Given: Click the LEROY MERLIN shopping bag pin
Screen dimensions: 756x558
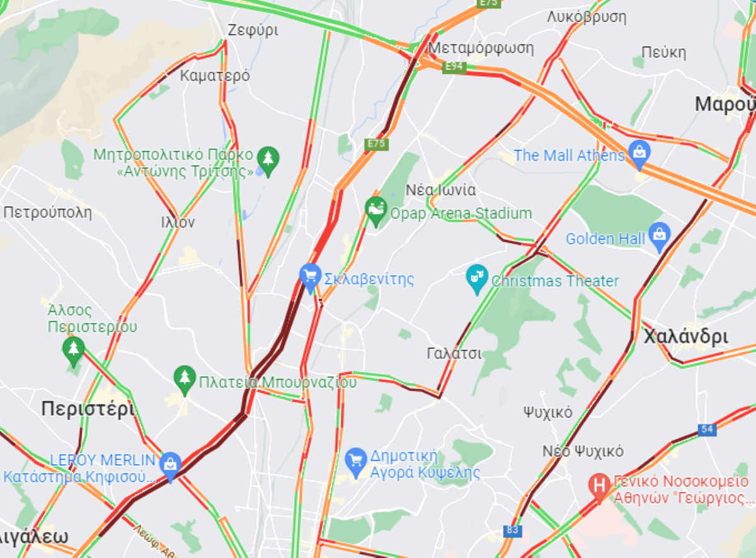Looking at the screenshot, I should point(170,466).
